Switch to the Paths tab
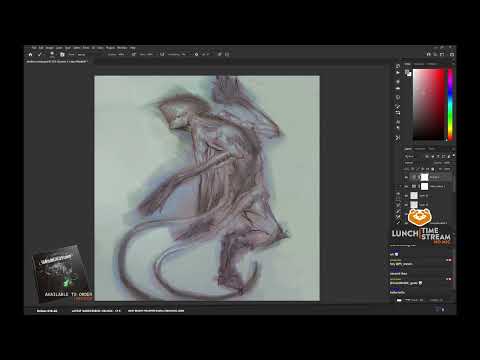This screenshot has width=480, height=360. (432, 149)
